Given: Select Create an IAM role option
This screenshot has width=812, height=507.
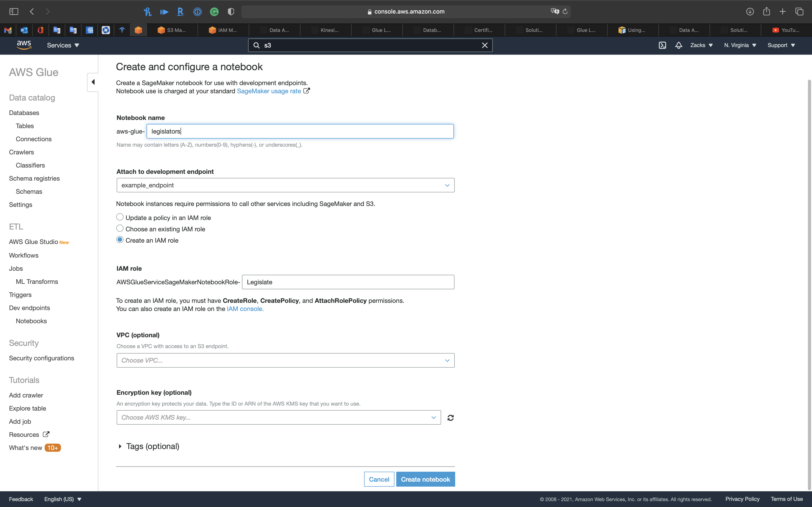Looking at the screenshot, I should (120, 240).
